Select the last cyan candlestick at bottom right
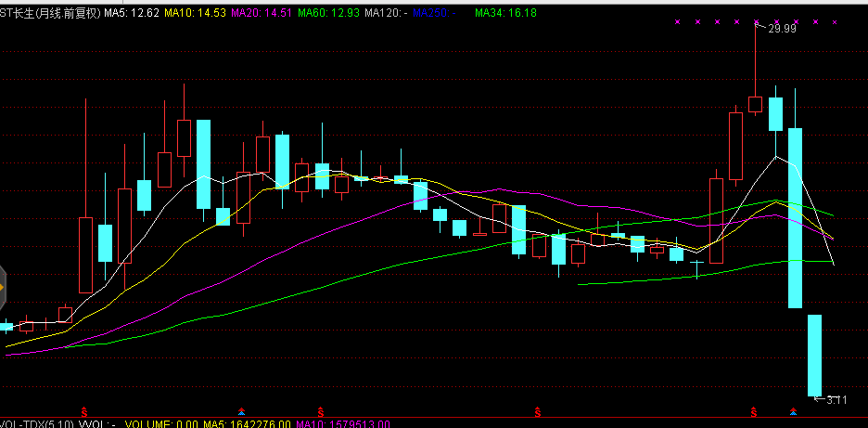 pos(814,355)
